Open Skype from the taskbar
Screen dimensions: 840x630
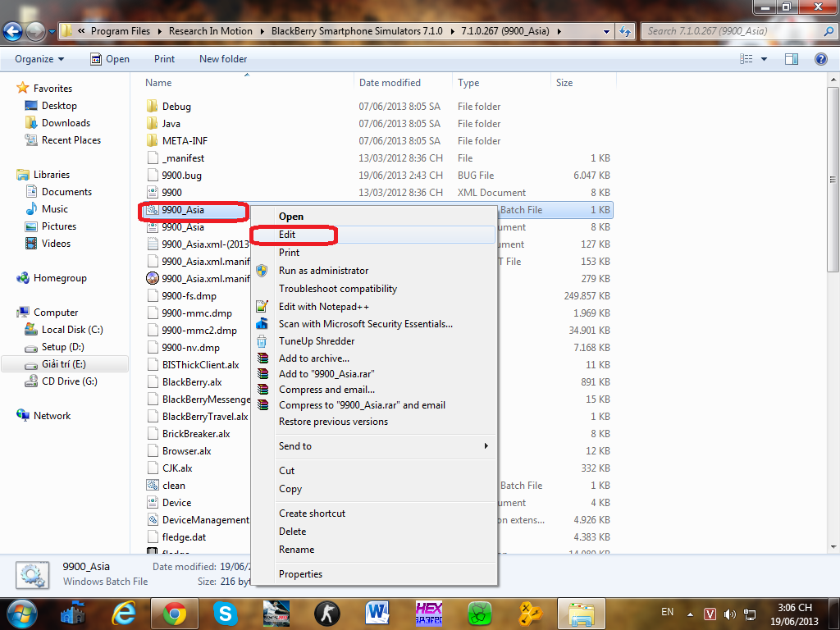tap(225, 614)
